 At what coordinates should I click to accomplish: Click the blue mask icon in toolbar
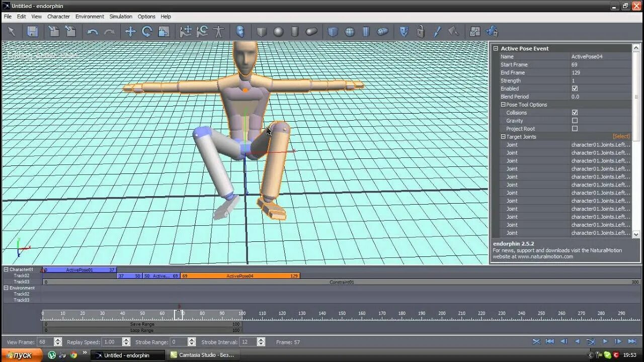(x=404, y=32)
